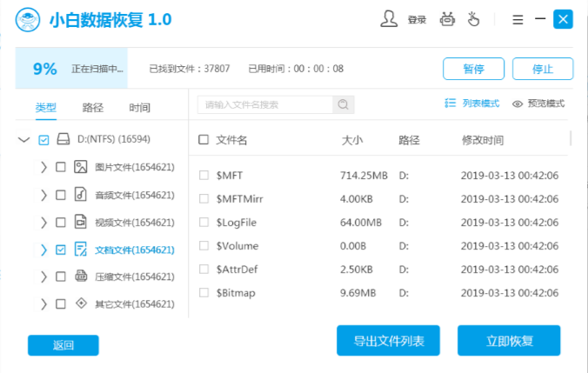This screenshot has width=588, height=373.
Task: Select the 图片文件 picture icon
Action: click(81, 168)
